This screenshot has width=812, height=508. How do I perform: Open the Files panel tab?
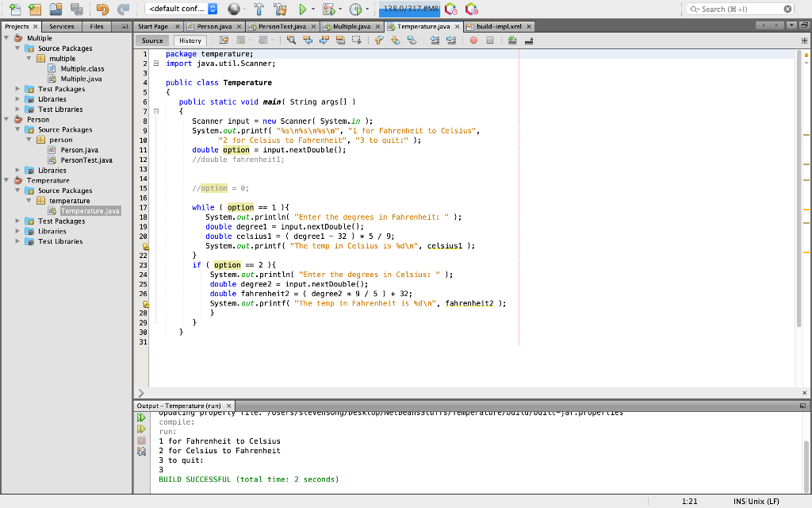point(96,25)
